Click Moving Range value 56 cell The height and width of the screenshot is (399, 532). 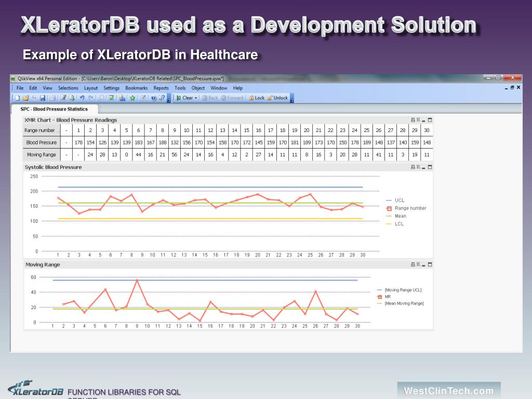pyautogui.click(x=175, y=155)
